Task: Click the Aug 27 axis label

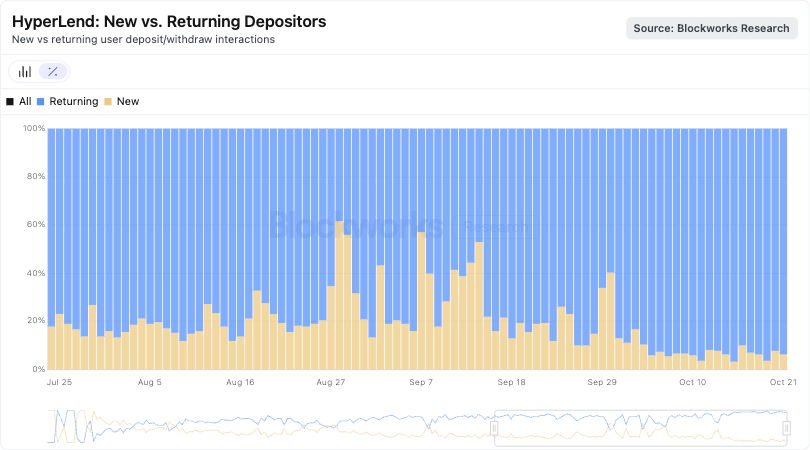Action: coord(331,382)
